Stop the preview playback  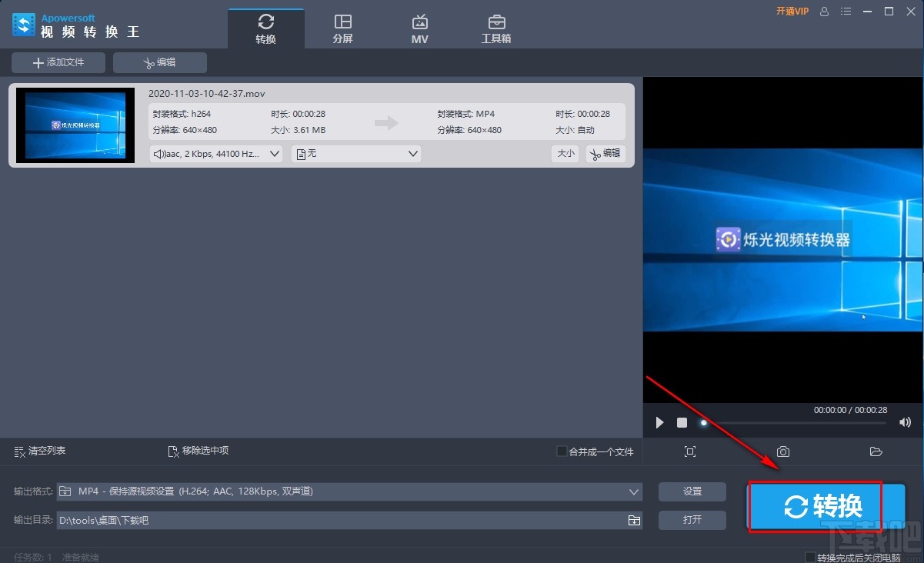coord(682,422)
